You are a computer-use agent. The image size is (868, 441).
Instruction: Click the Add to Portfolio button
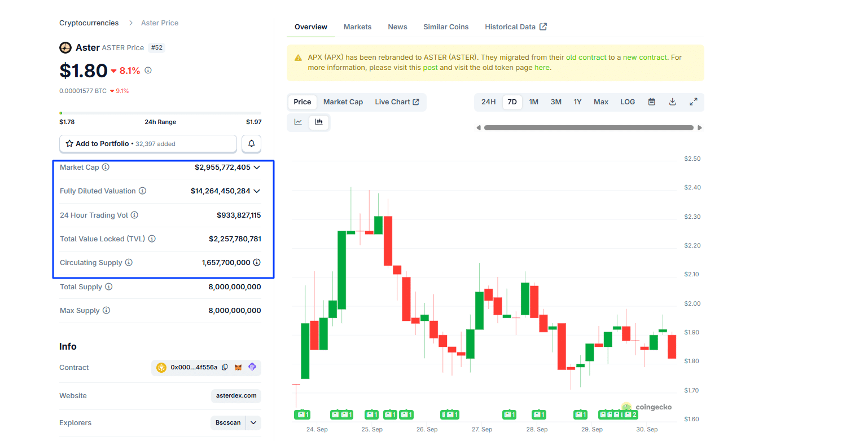tap(148, 144)
